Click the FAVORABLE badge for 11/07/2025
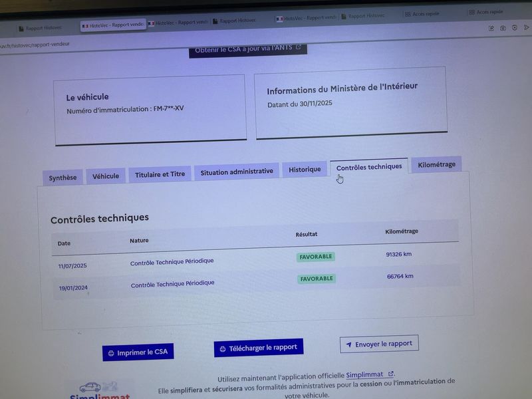532x399 pixels. (x=315, y=257)
